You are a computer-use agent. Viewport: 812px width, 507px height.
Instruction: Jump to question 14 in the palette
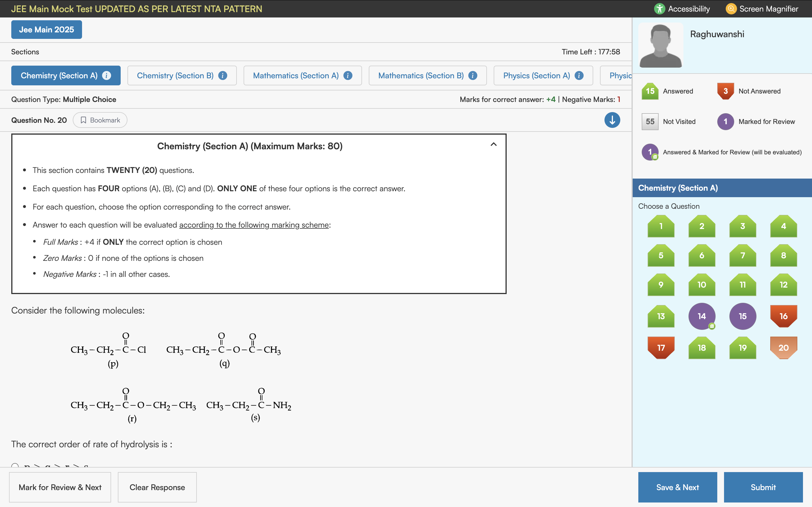pyautogui.click(x=702, y=315)
